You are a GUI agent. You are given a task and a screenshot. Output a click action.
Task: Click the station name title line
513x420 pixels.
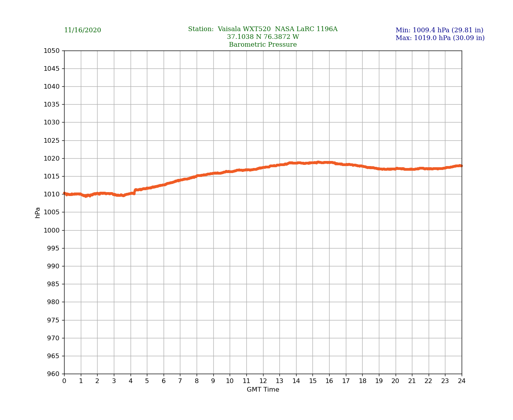(263, 29)
